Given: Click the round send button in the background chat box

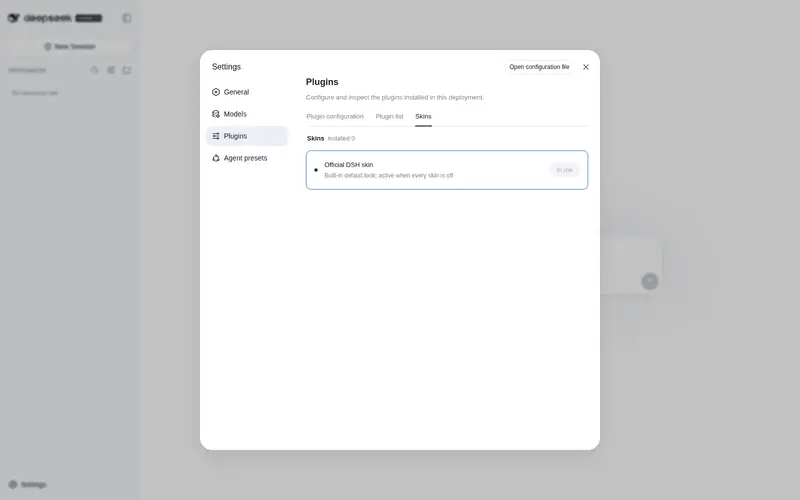Looking at the screenshot, I should click(649, 281).
